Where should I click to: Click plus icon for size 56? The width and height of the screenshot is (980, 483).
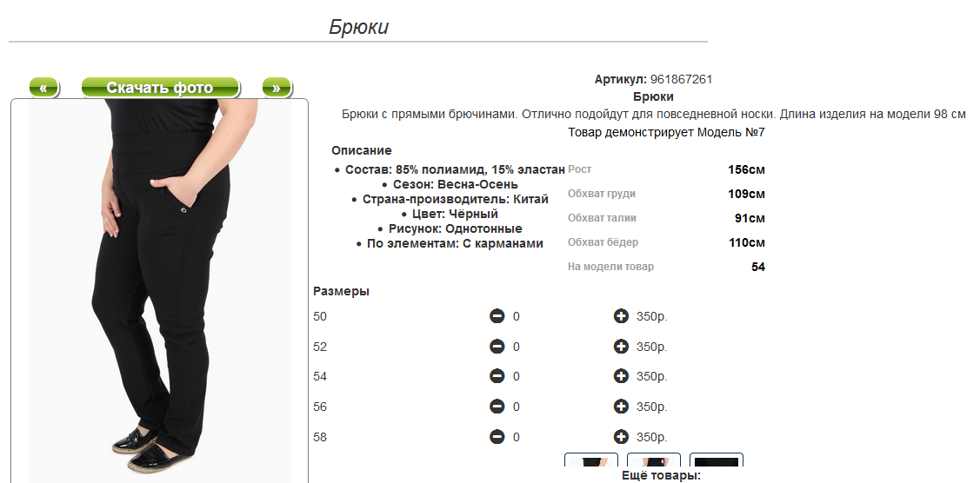[621, 407]
